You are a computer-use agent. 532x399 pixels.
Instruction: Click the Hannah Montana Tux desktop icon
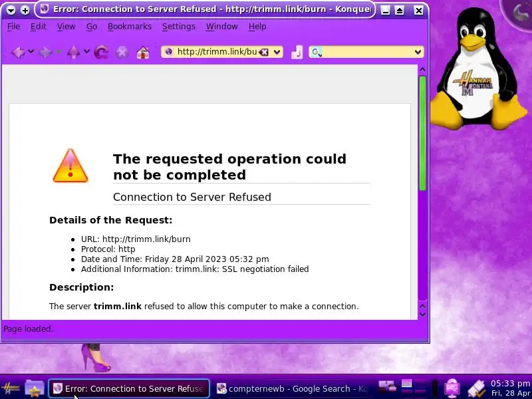point(480,70)
